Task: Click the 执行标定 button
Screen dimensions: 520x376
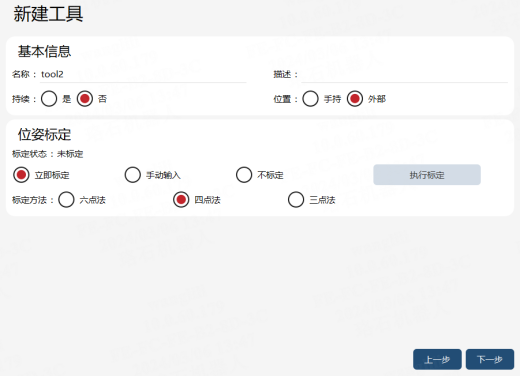Action: (x=427, y=175)
